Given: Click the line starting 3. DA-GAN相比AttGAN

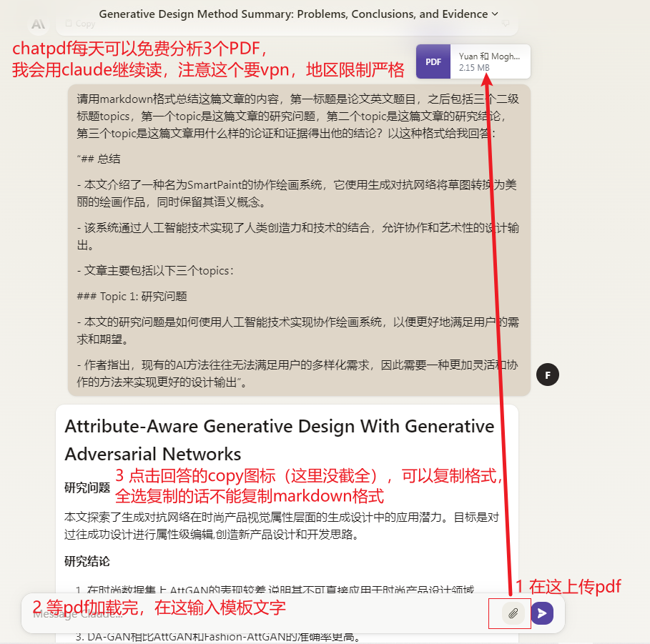Looking at the screenshot, I should pos(217,637).
